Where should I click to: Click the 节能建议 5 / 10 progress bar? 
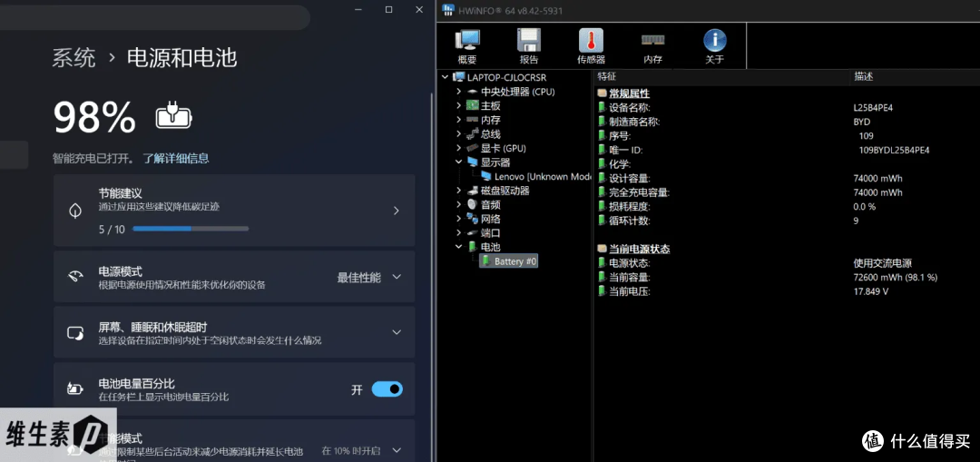pyautogui.click(x=191, y=229)
